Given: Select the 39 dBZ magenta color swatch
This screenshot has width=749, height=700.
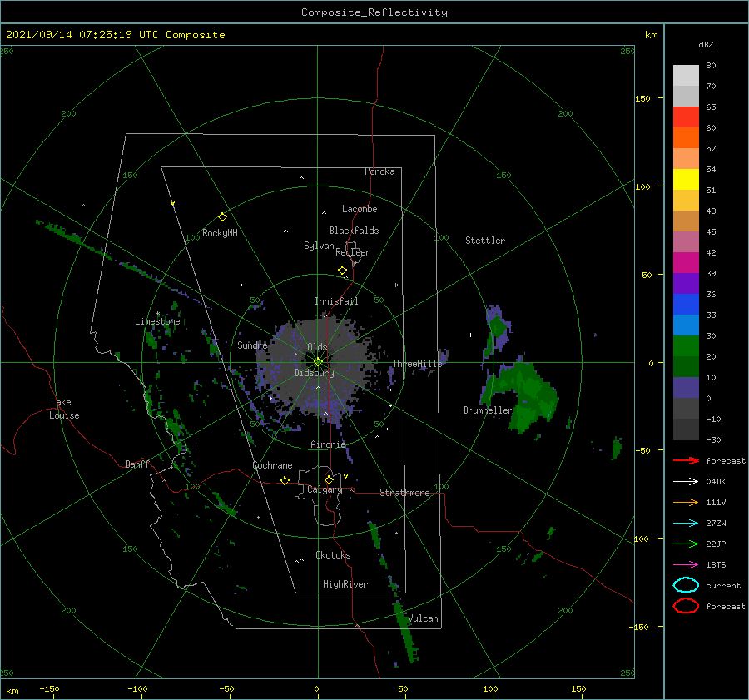Looking at the screenshot, I should pos(686,262).
